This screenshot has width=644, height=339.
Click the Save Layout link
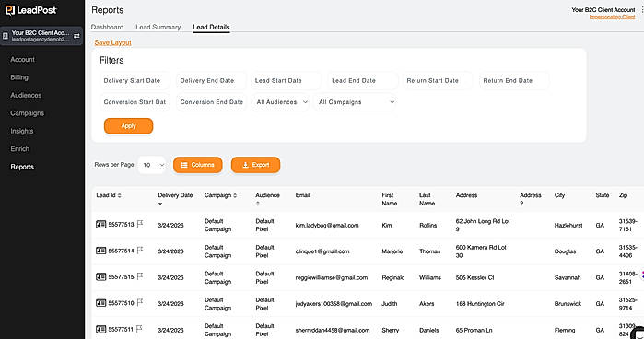pos(113,42)
